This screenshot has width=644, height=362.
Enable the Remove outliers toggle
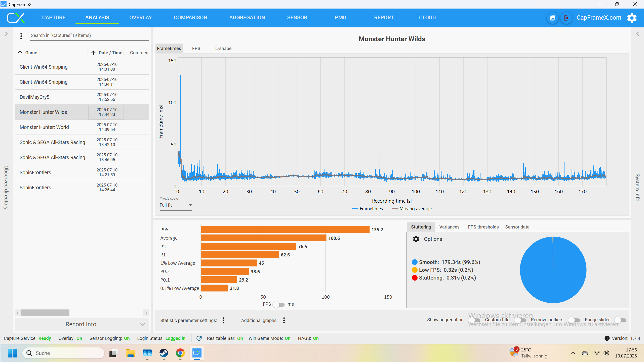pos(574,320)
